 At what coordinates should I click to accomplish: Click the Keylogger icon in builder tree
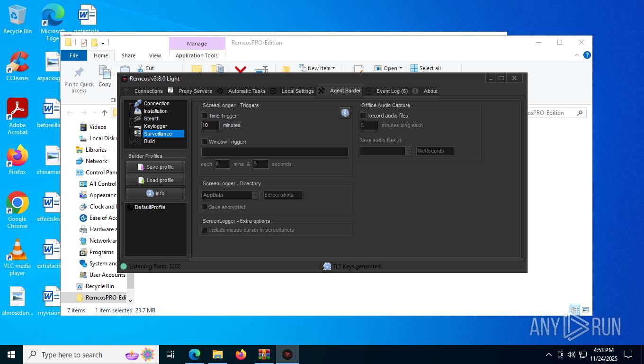[x=138, y=126]
